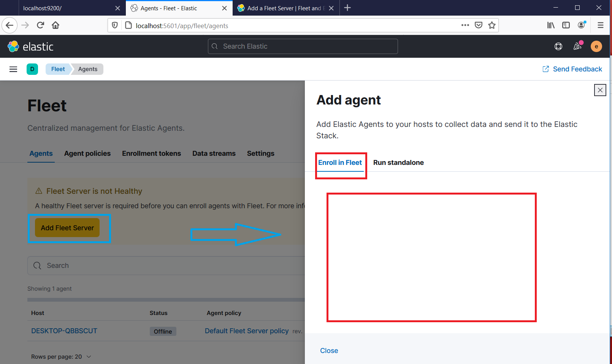The width and height of the screenshot is (612, 364).
Task: Click the 'D' space icon in the breadcrumb bar
Action: pyautogui.click(x=32, y=69)
